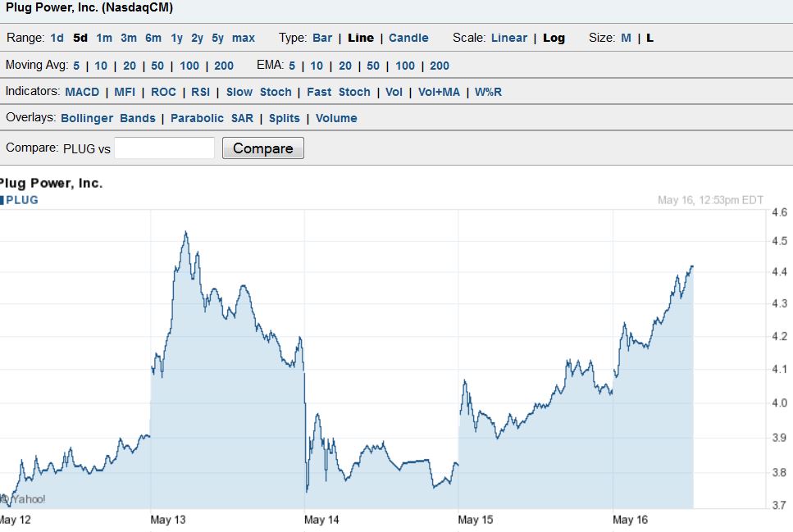Click the 4.5 price axis label
Image resolution: width=793 pixels, height=532 pixels.
coord(779,241)
